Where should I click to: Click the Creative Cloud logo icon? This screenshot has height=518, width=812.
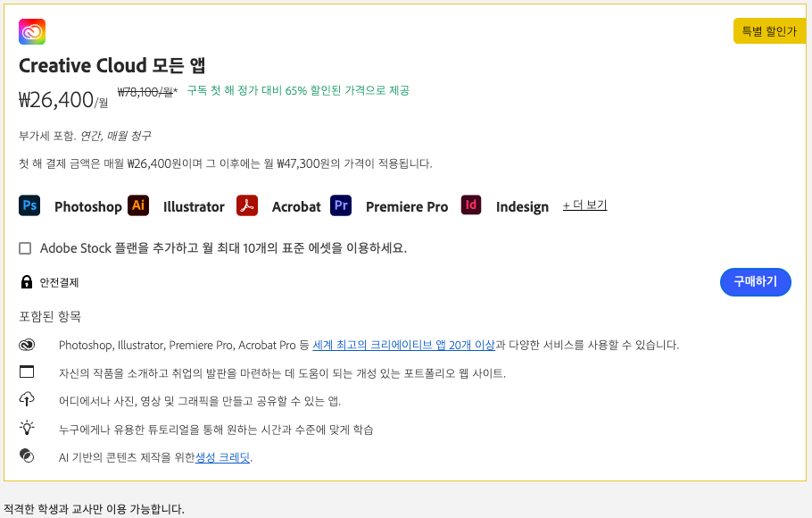pyautogui.click(x=32, y=31)
